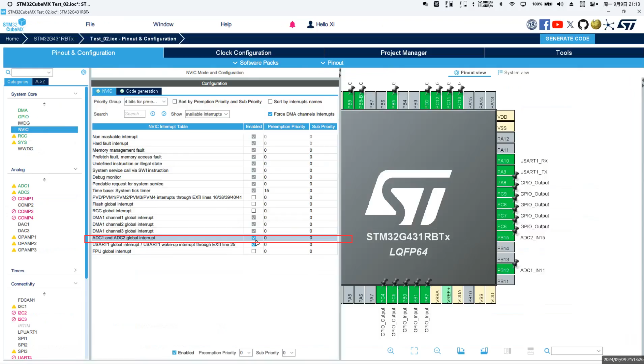The height and width of the screenshot is (364, 644).
Task: Rotate the chip view counterclockwise
Action: [x=484, y=351]
